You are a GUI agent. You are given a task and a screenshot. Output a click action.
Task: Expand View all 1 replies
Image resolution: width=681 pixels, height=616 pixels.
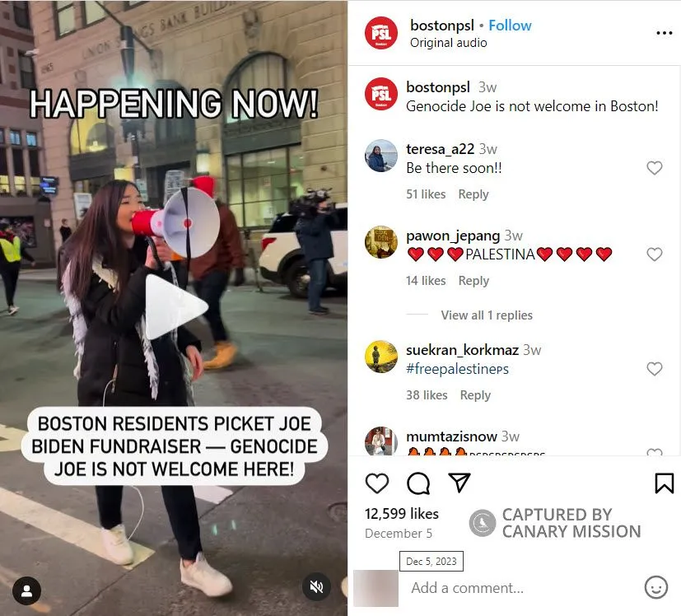click(487, 315)
